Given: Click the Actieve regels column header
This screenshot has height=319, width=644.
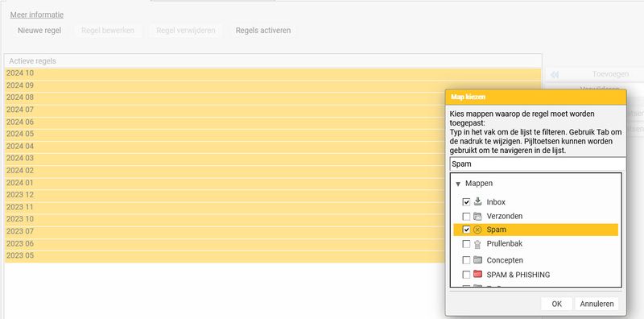Looking at the screenshot, I should tap(273, 61).
